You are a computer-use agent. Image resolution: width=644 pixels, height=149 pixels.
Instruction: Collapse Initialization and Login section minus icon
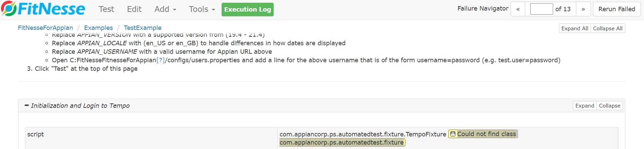tap(27, 105)
